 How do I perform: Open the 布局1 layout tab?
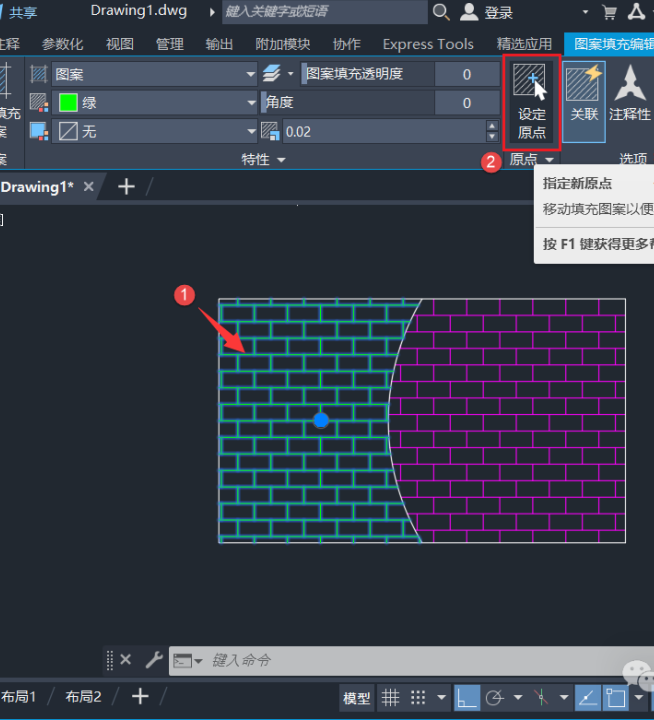point(20,696)
